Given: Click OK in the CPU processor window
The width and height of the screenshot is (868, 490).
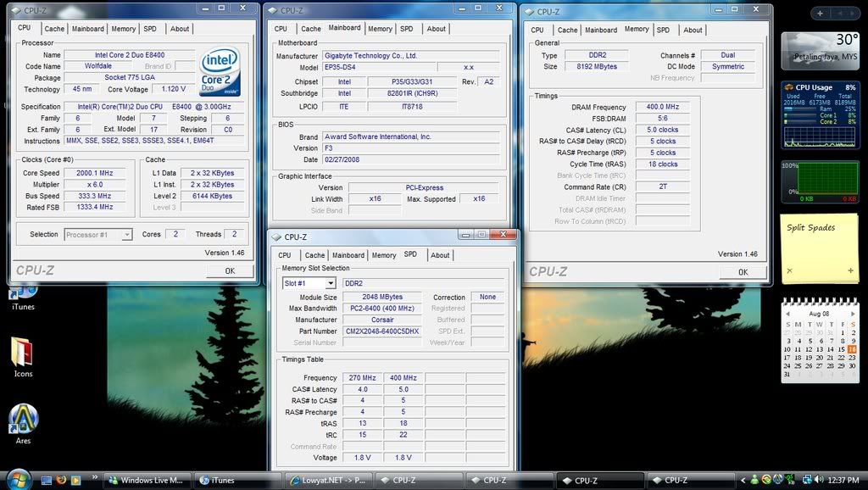Looking at the screenshot, I should point(230,271).
